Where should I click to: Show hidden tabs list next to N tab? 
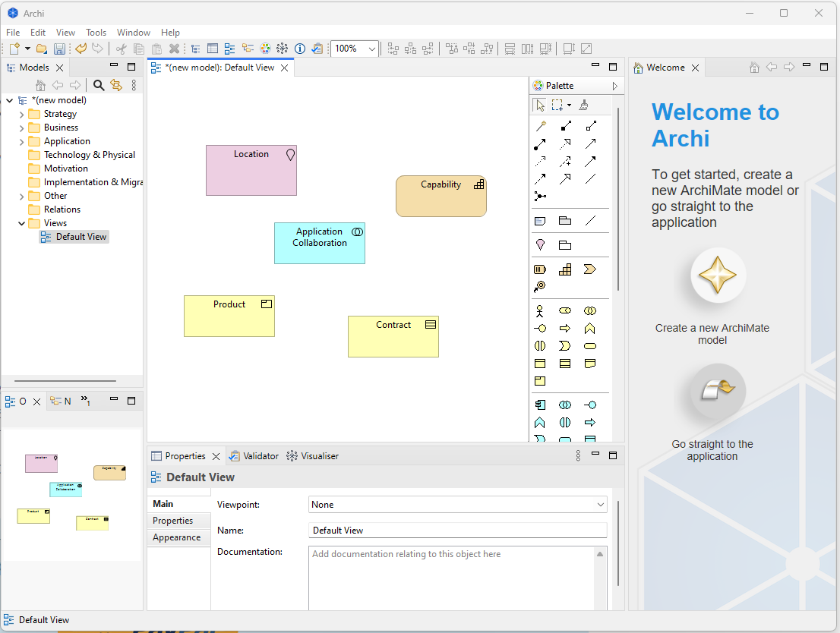click(x=85, y=401)
